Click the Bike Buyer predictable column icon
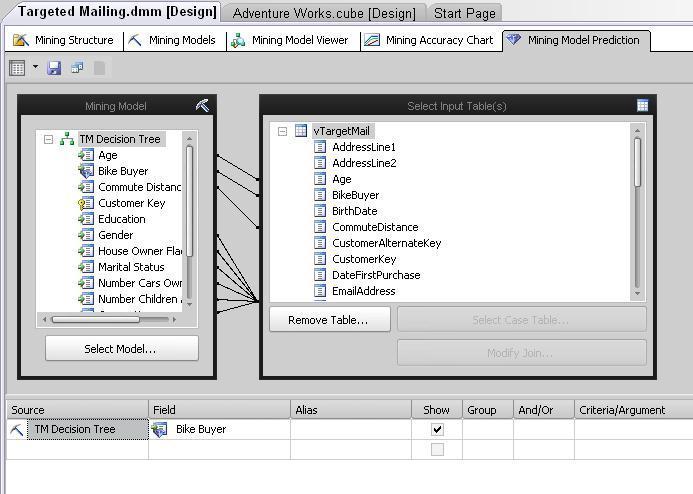This screenshot has width=693, height=494. [86, 171]
